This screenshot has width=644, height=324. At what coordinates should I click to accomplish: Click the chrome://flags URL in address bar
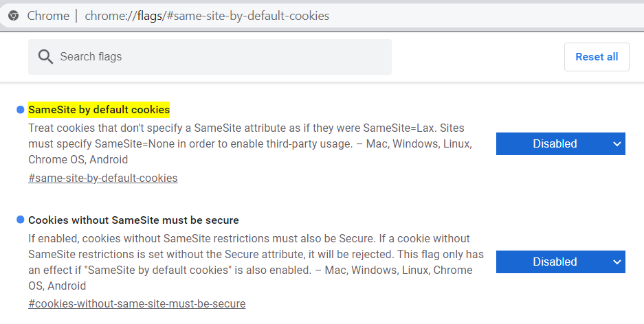point(207,16)
